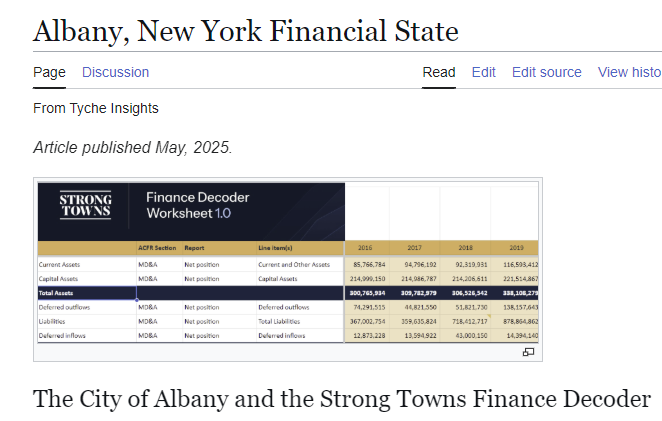This screenshot has height=421, width=662.
Task: Click the Albany, New York Financial State heading
Action: click(245, 31)
